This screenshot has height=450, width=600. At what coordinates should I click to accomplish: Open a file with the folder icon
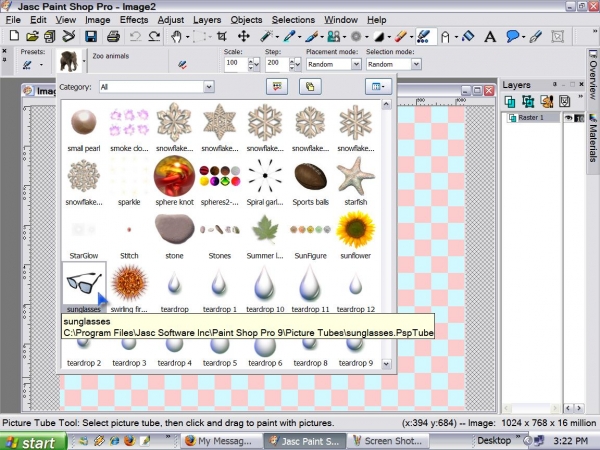(x=33, y=36)
